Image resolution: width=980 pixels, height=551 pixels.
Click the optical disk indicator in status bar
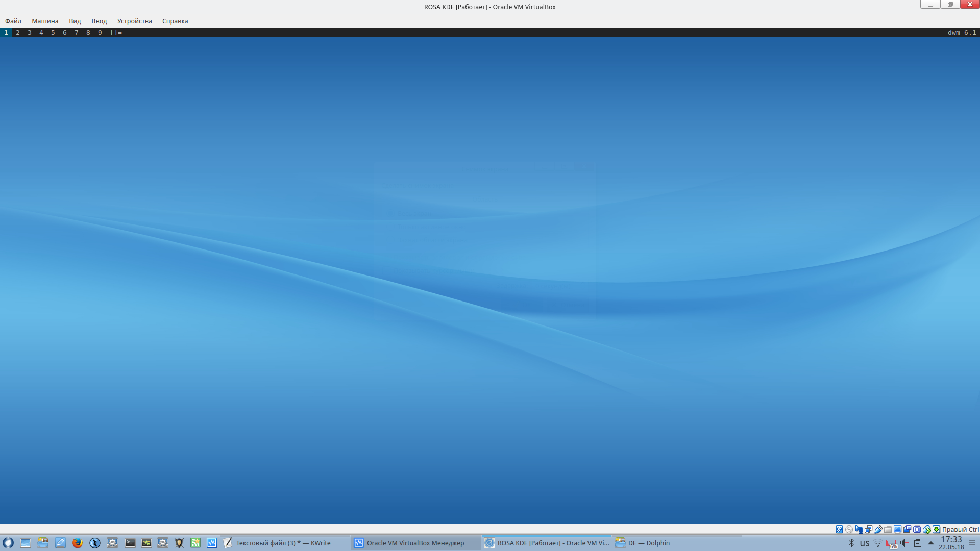pyautogui.click(x=849, y=530)
